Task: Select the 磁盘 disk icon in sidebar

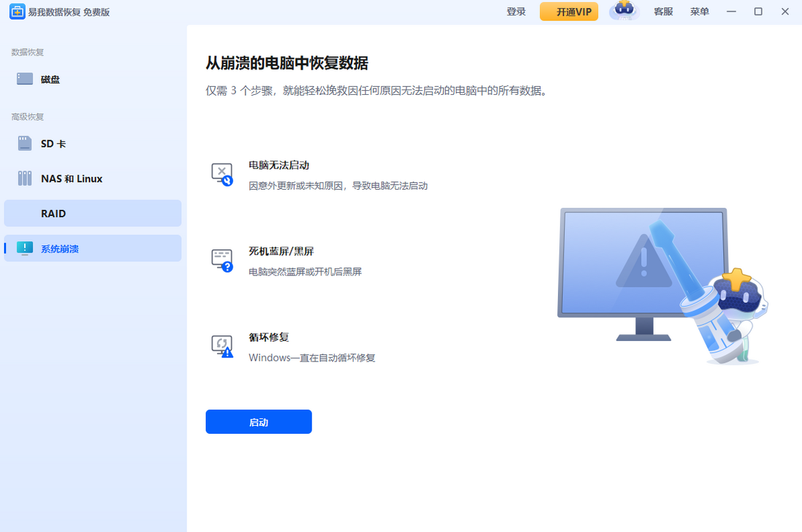Action: pyautogui.click(x=25, y=79)
